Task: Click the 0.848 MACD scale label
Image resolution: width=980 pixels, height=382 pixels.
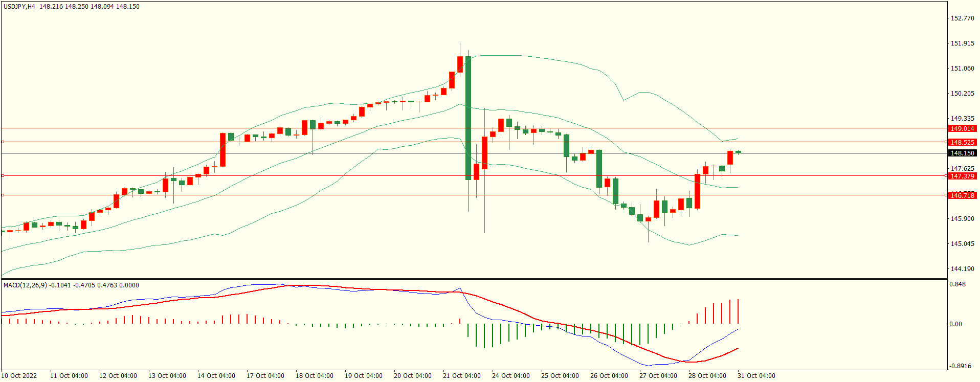Action: tap(957, 284)
